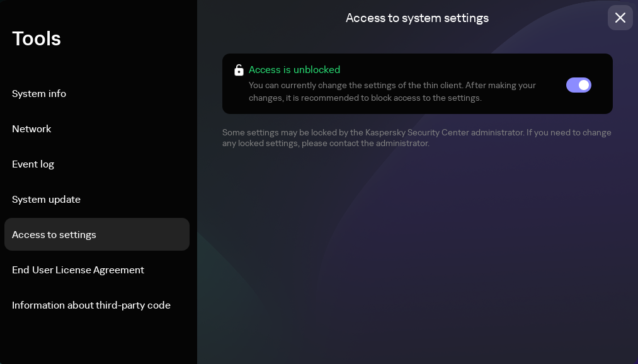Enable blocking of settings via the switch
The height and width of the screenshot is (364, 638).
point(578,84)
